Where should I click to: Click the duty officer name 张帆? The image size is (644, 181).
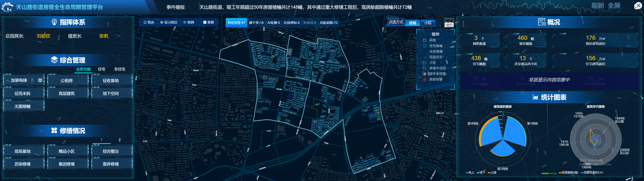point(103,36)
